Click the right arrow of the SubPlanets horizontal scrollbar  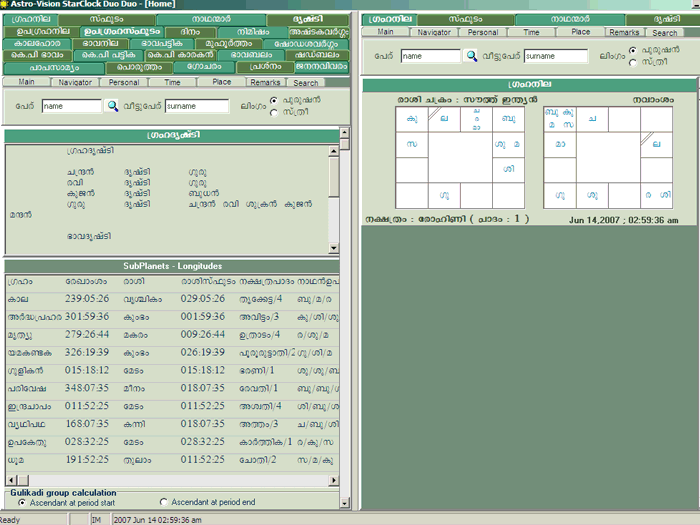point(333,480)
